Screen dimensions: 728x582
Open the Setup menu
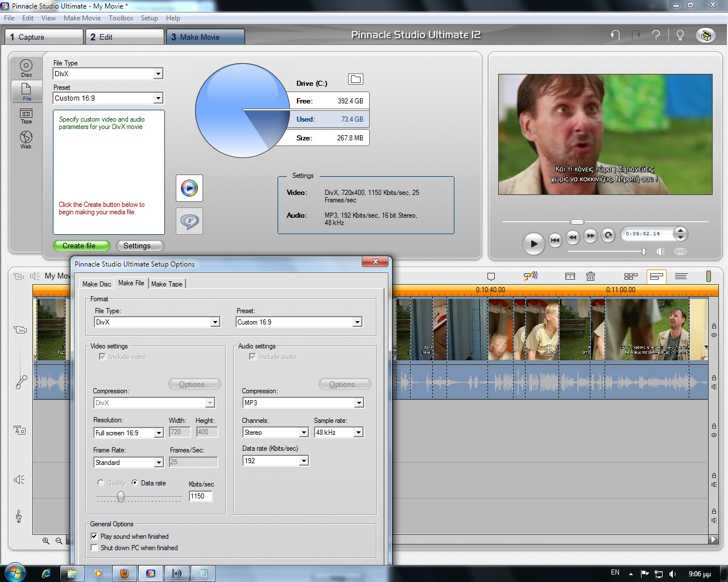(150, 18)
